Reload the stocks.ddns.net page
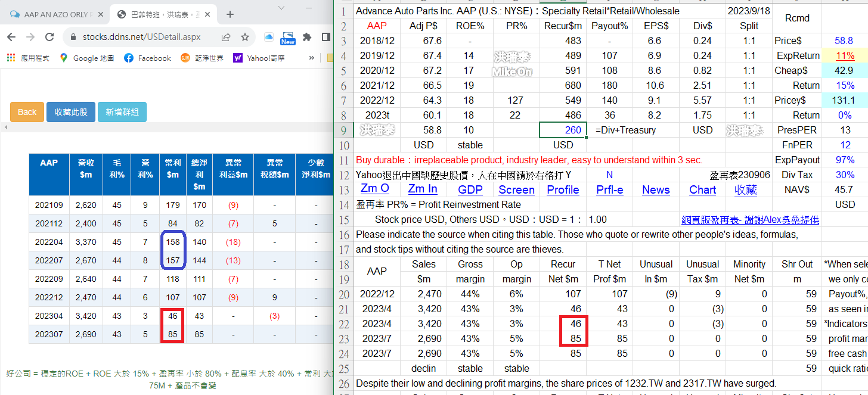 pyautogui.click(x=51, y=37)
